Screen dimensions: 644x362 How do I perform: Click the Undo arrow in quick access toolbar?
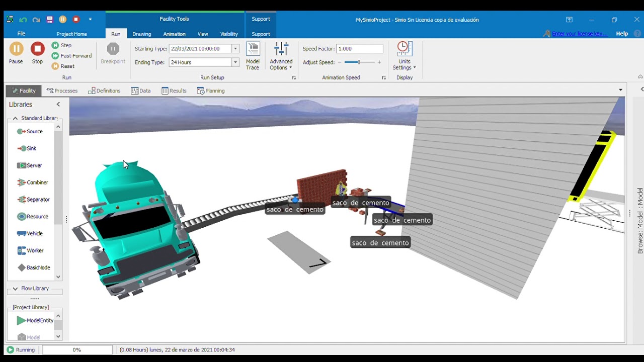[x=23, y=20]
